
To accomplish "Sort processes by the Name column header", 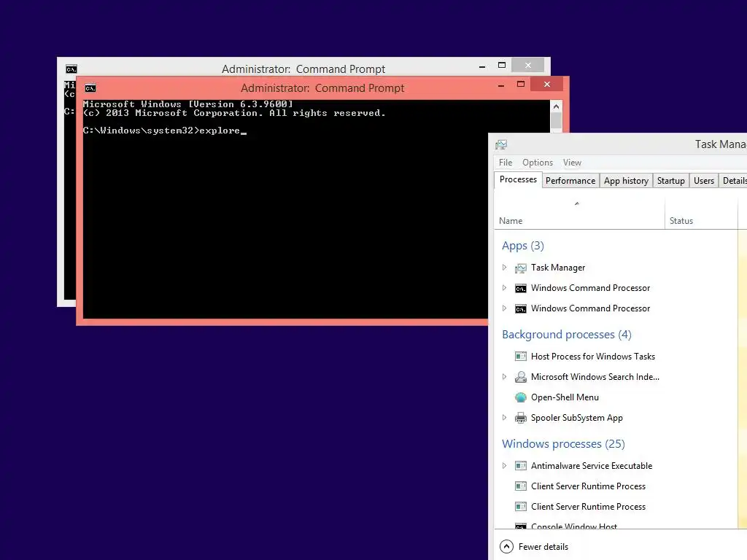I will pos(580,214).
